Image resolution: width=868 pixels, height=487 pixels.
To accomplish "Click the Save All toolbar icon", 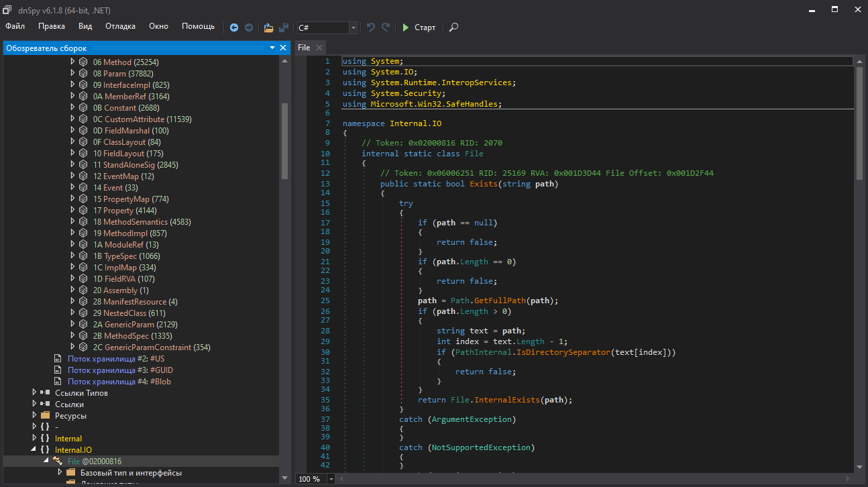I will tap(284, 28).
